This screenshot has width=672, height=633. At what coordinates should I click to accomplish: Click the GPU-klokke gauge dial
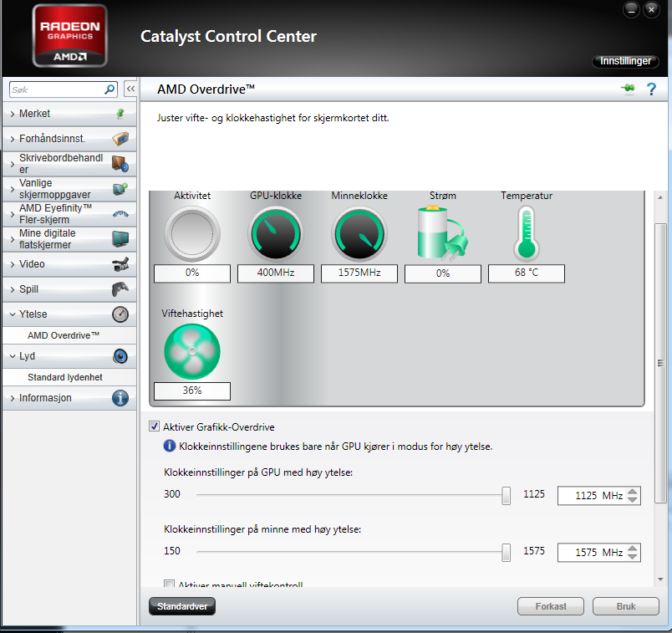pos(276,234)
